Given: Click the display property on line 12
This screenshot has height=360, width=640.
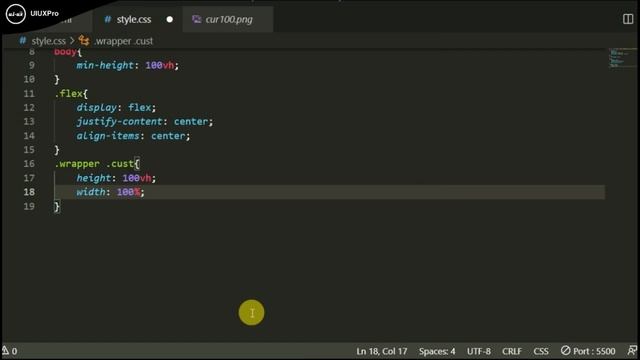Looking at the screenshot, I should (x=96, y=108).
